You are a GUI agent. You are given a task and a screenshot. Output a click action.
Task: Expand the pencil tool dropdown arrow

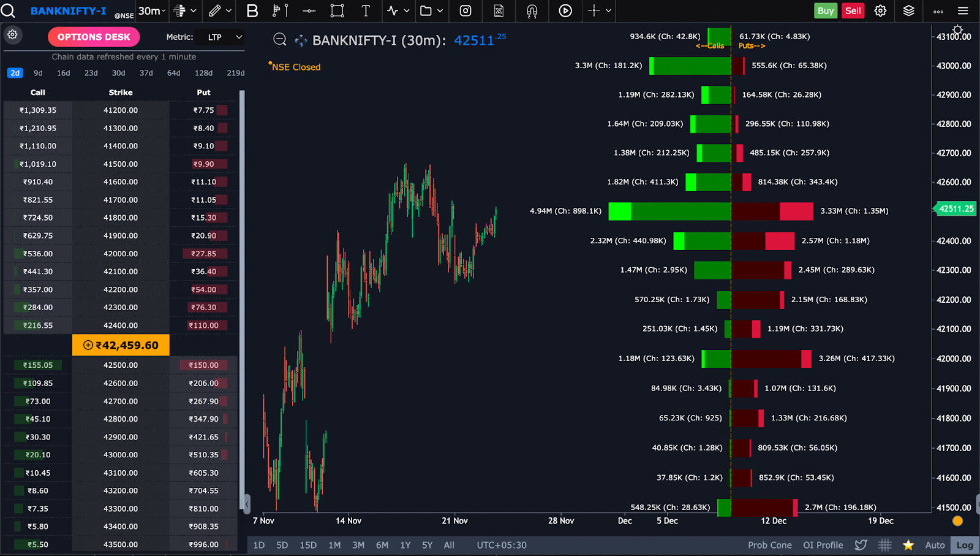[x=229, y=10]
